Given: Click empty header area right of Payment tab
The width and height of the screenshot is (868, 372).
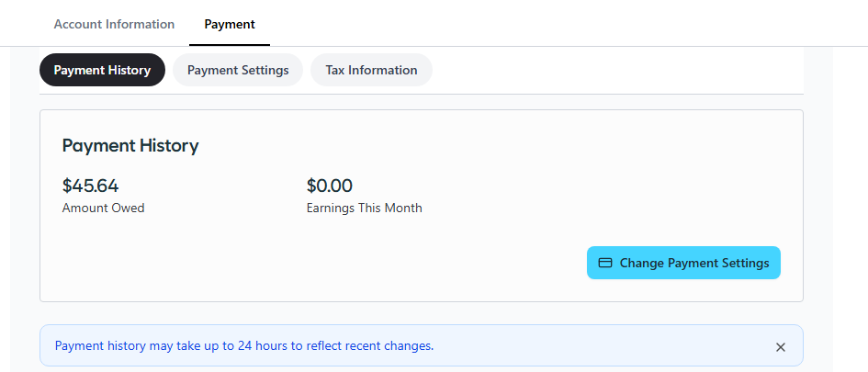Looking at the screenshot, I should (551, 24).
